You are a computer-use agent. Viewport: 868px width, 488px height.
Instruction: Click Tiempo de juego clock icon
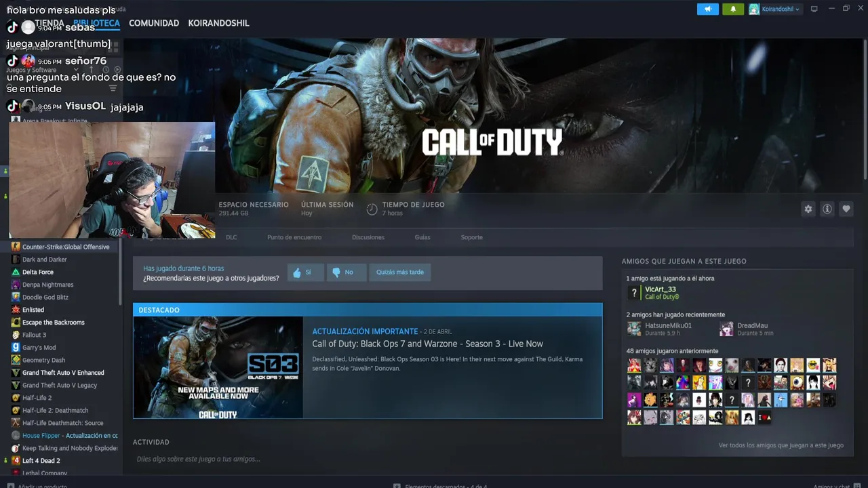(372, 209)
